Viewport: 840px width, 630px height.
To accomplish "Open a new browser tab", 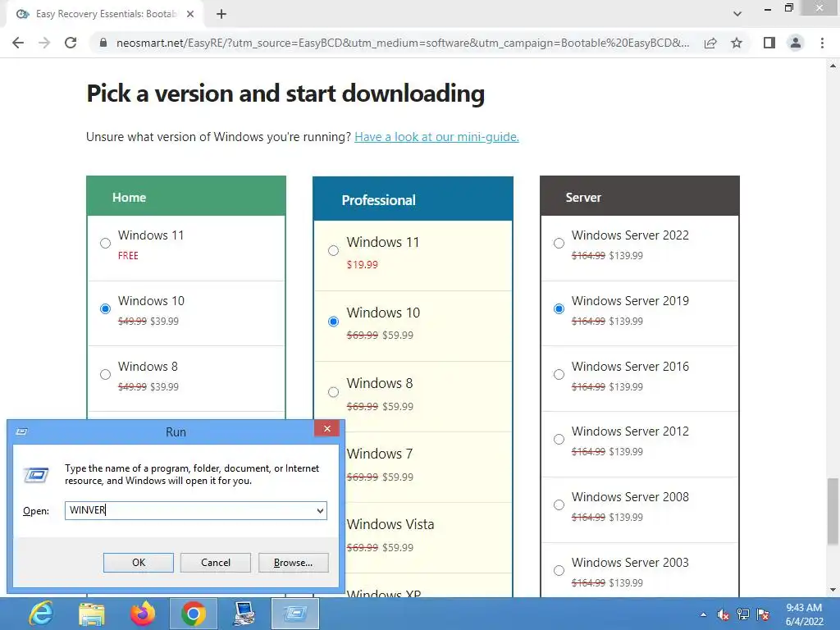I will 221,14.
